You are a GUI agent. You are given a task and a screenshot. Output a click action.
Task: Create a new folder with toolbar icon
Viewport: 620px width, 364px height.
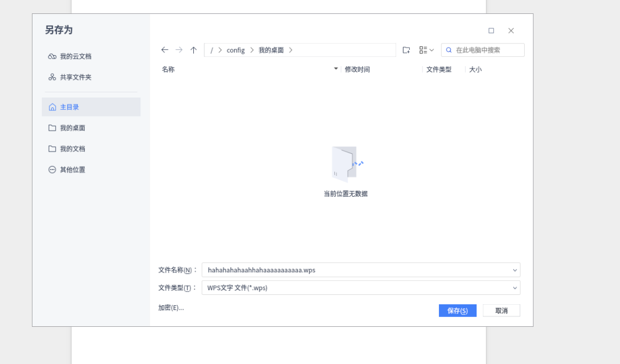(406, 50)
